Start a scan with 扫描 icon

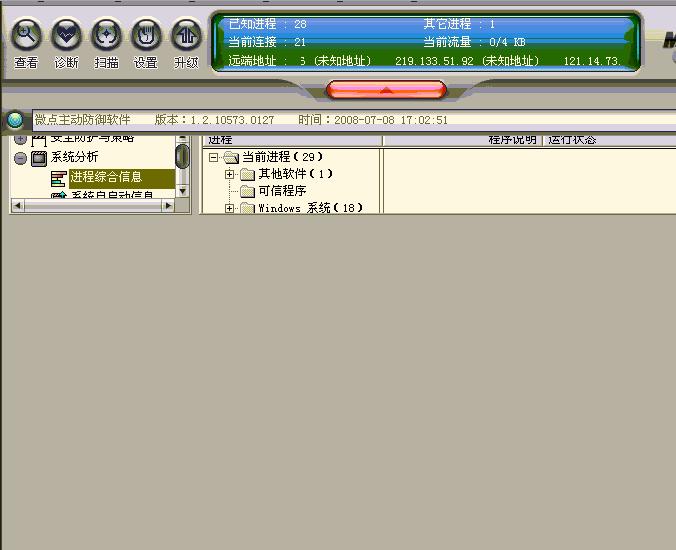(106, 36)
